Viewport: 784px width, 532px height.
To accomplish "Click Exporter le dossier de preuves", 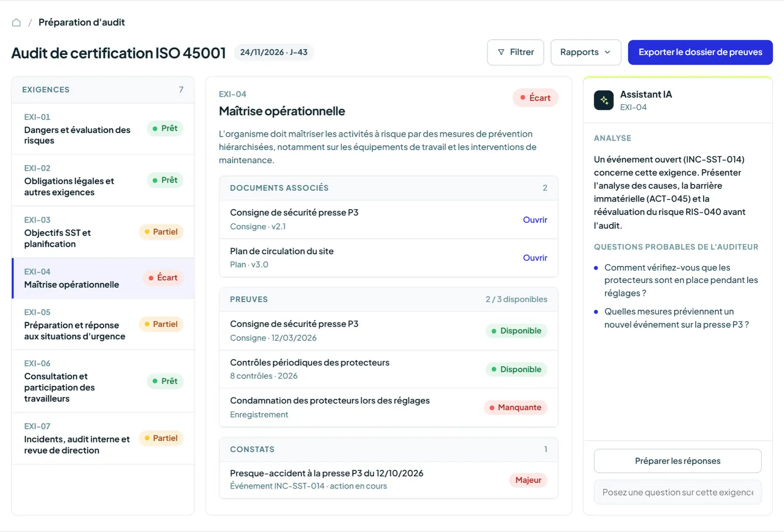I will (700, 52).
